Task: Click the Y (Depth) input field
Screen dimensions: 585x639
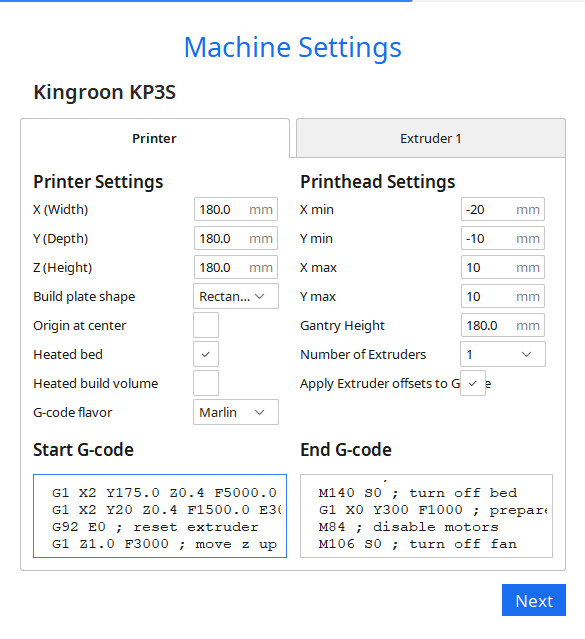Action: pos(236,238)
